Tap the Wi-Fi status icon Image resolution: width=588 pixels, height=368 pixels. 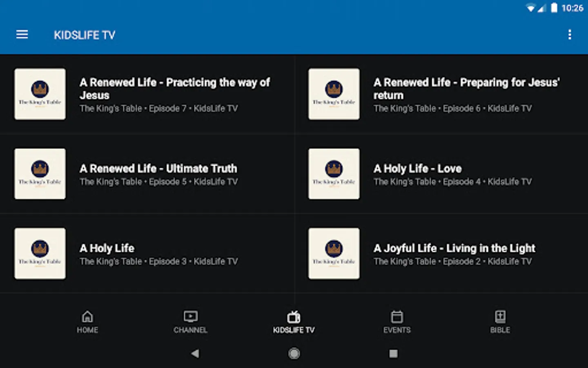530,8
